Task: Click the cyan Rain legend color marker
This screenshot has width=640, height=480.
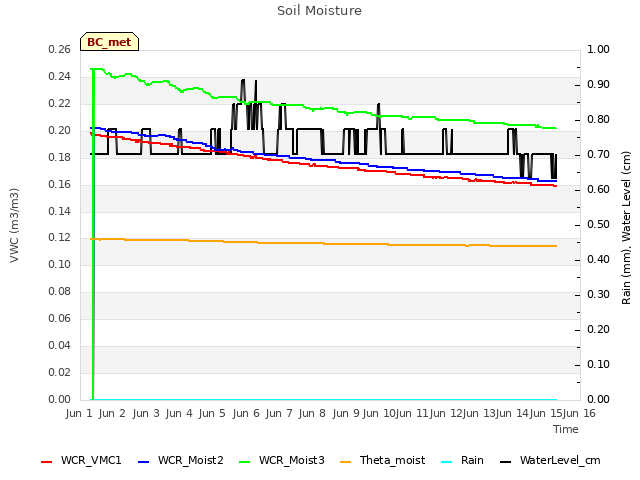Action: coord(447,462)
